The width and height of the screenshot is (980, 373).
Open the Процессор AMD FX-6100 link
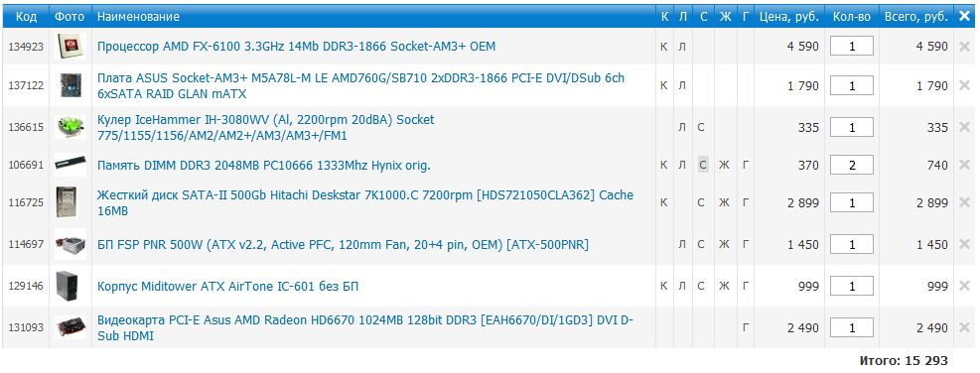coord(296,47)
